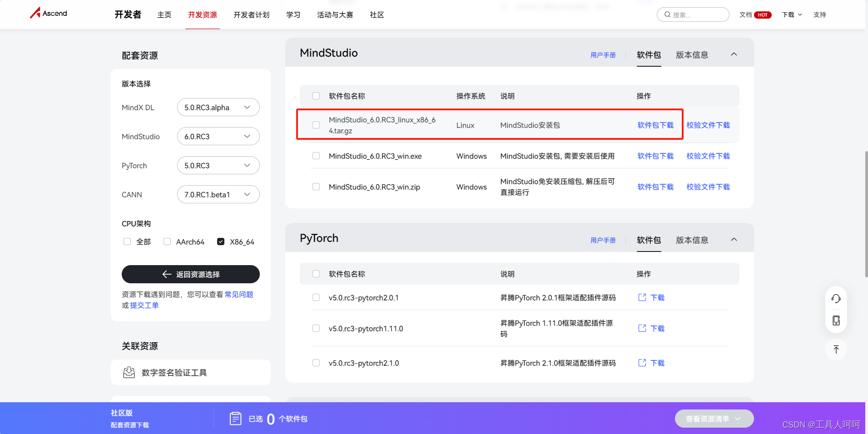Open 常见问题 link
Screen dimensions: 868x434
coord(239,294)
